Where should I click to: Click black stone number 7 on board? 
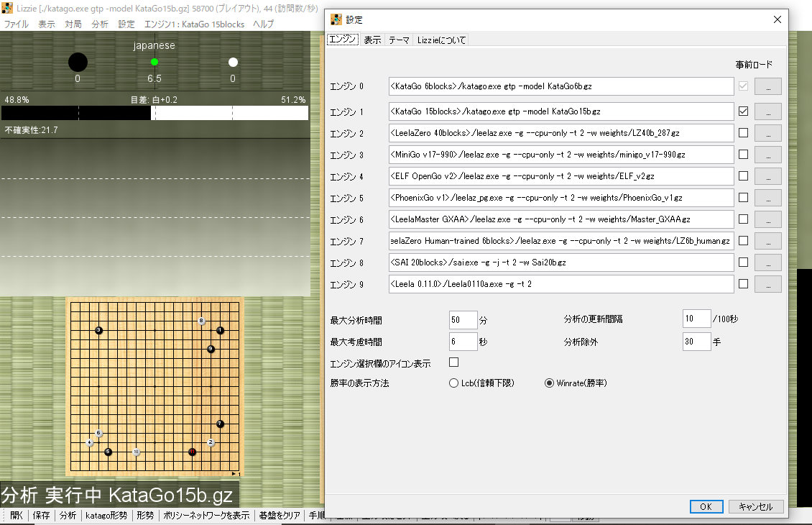[220, 424]
